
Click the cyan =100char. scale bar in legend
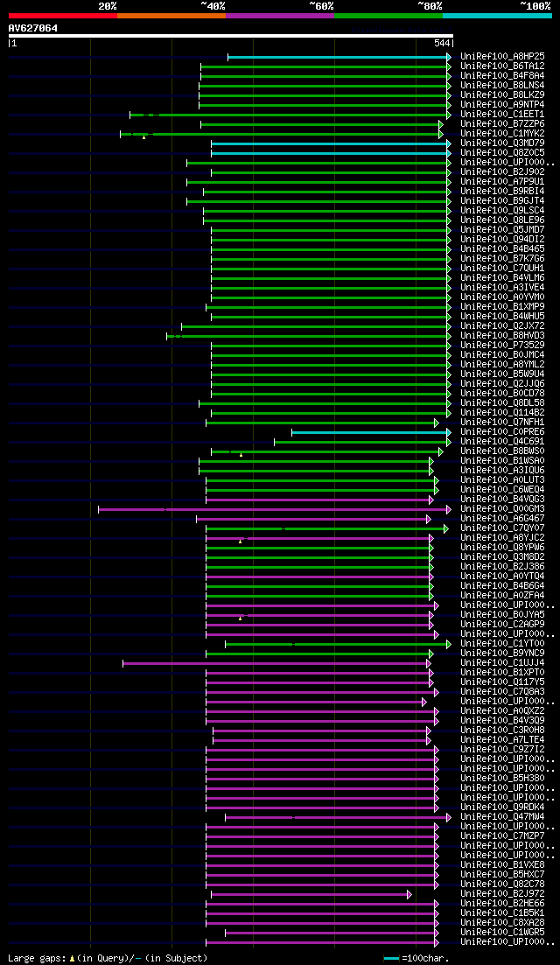[x=391, y=958]
